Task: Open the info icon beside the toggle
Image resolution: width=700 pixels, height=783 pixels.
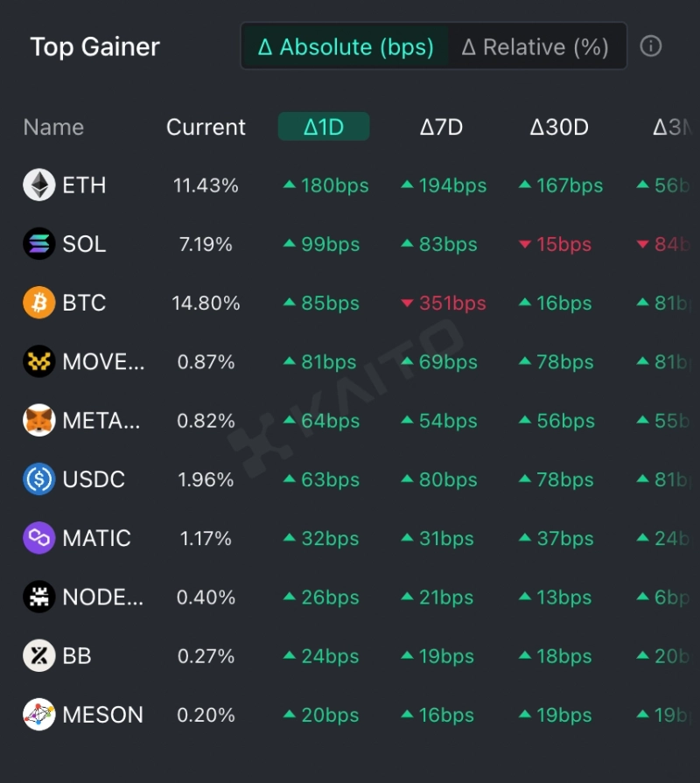Action: coord(651,46)
